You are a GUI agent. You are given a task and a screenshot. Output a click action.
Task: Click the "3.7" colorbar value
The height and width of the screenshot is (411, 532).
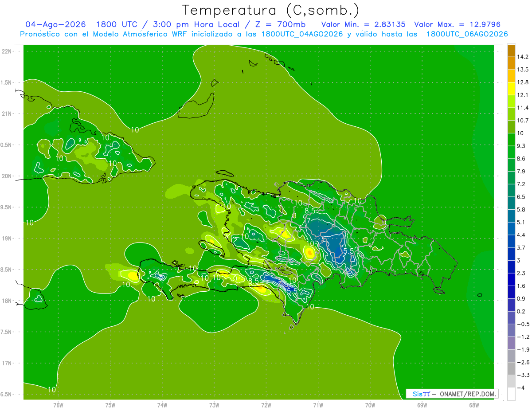(521, 248)
